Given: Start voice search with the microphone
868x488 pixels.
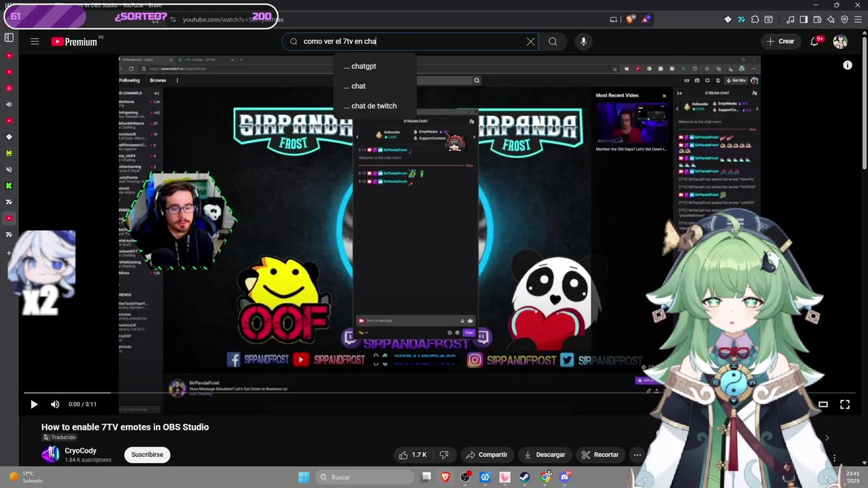Looking at the screenshot, I should [583, 41].
